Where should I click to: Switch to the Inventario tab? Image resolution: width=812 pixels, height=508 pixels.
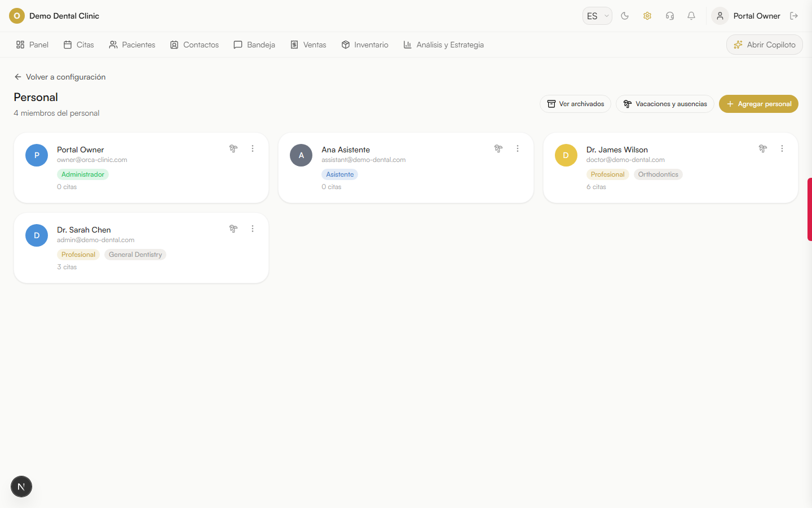click(365, 45)
